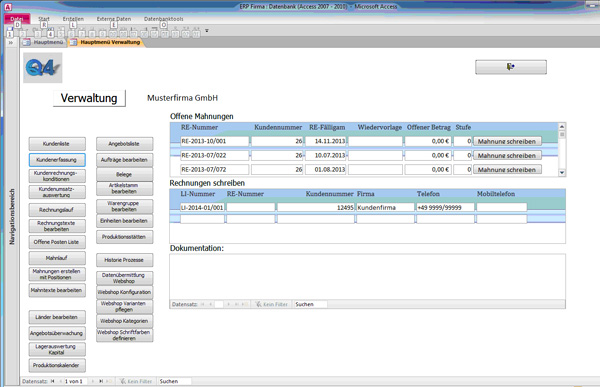
Task: Click the Dokumentation Suchen box
Action: click(x=310, y=304)
